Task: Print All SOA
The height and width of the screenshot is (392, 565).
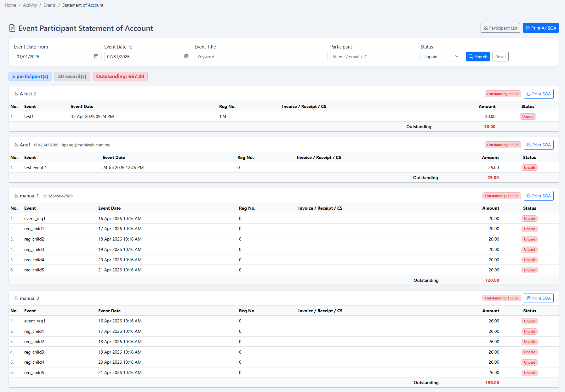Action: coord(541,28)
